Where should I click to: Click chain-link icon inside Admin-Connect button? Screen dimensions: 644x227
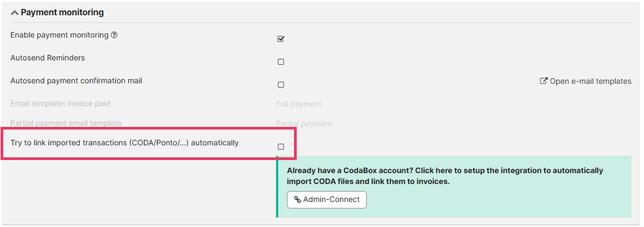pyautogui.click(x=297, y=200)
